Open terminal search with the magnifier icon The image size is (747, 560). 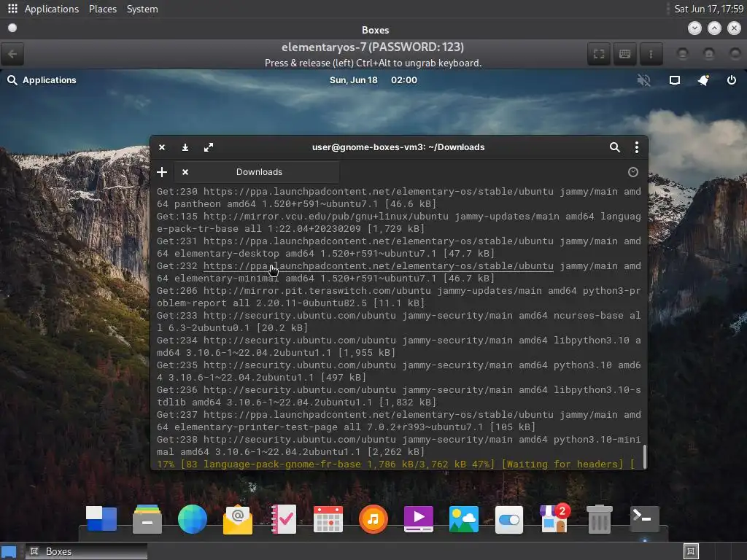click(x=614, y=147)
